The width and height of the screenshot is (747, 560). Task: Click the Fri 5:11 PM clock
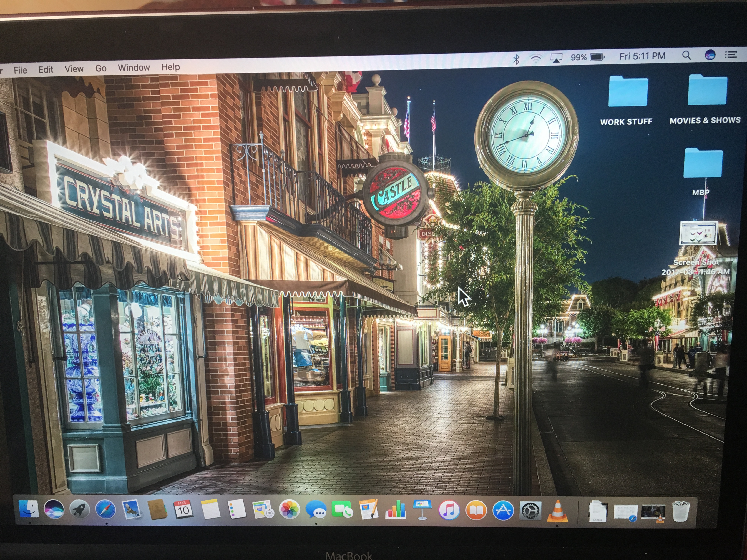click(642, 56)
